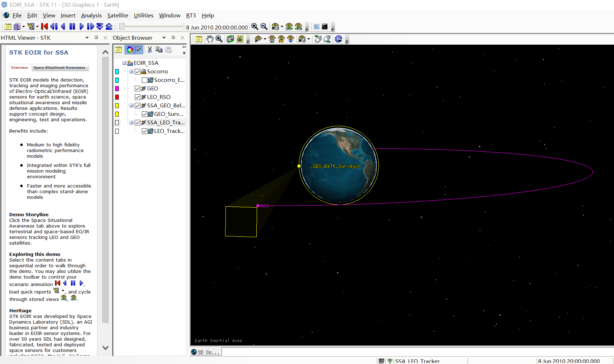Open the quick report dropdown arrow
The width and height of the screenshot is (614, 364).
(x=37, y=27)
